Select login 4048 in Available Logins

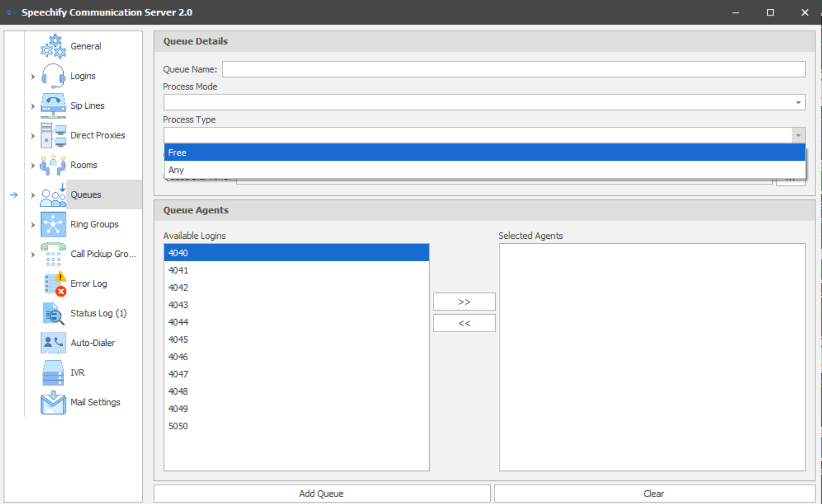click(296, 391)
